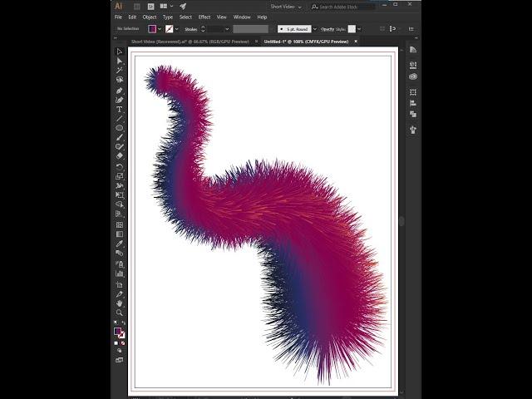The image size is (532, 399).
Task: Pick the Rotate tool in toolbar
Action: pyautogui.click(x=120, y=166)
